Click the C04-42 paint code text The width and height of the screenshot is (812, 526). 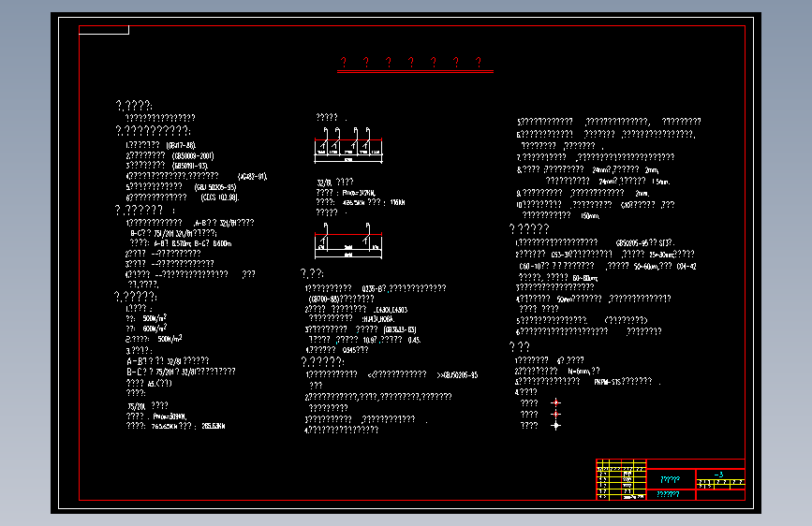click(x=687, y=266)
